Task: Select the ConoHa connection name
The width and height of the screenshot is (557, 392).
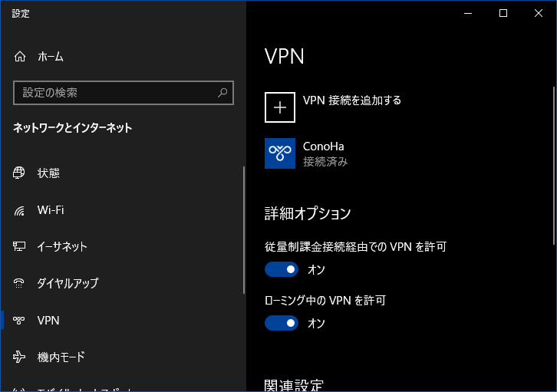Action: coord(323,147)
